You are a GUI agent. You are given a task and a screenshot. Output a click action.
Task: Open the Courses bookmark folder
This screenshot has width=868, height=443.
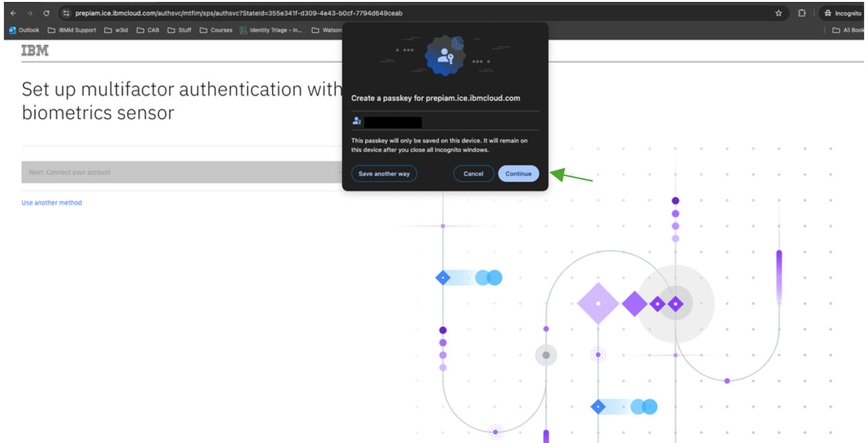pyautogui.click(x=216, y=30)
